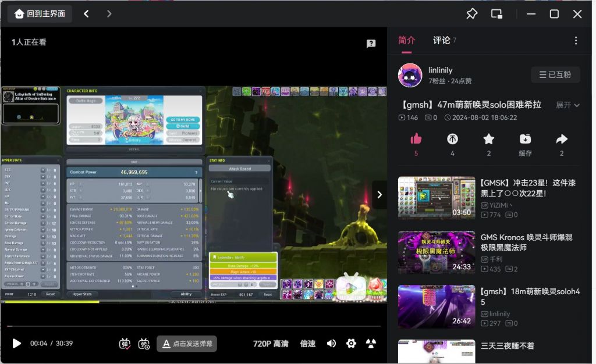
Task: Click 回到主界面 to return home
Action: (x=40, y=13)
